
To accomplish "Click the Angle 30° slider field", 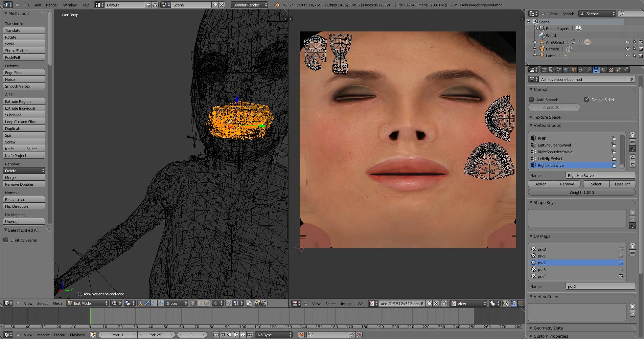I will [554, 107].
